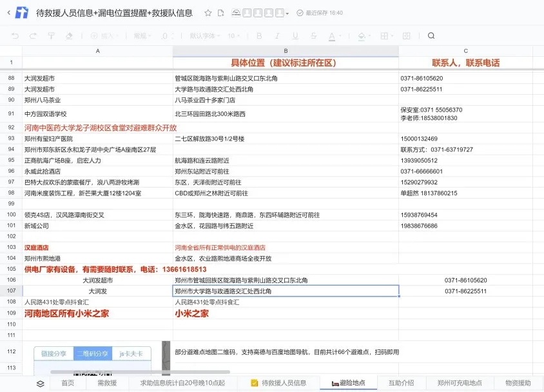Select cell 部分避难点地图二维码 description

coord(286,352)
